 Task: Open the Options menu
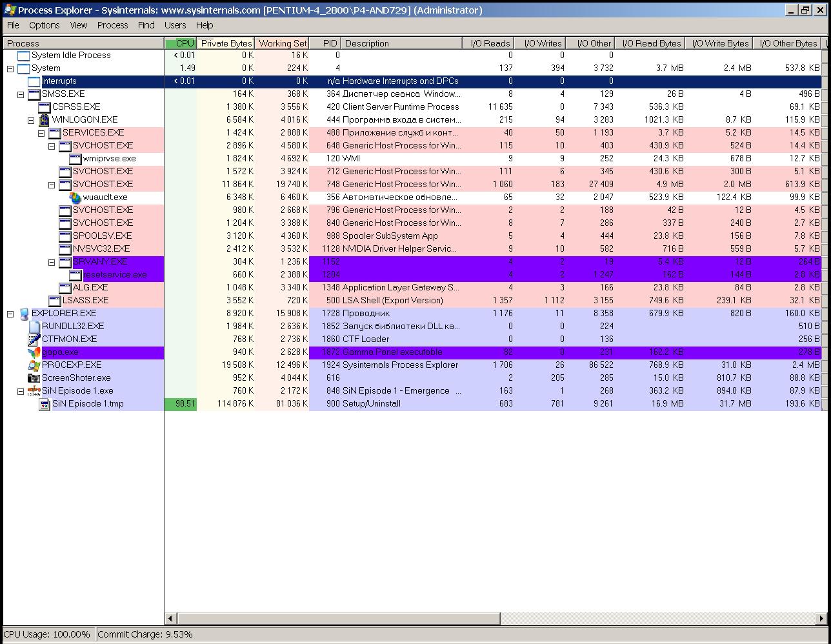pos(44,25)
